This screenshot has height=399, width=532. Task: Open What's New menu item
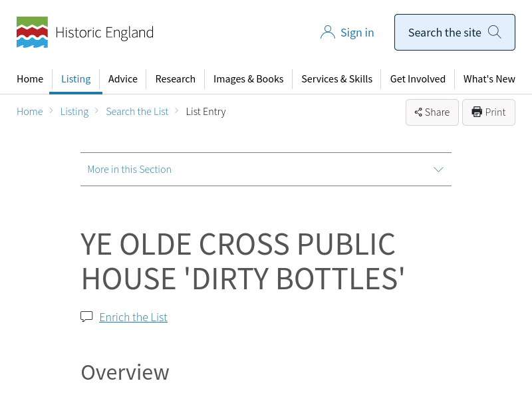point(489,79)
